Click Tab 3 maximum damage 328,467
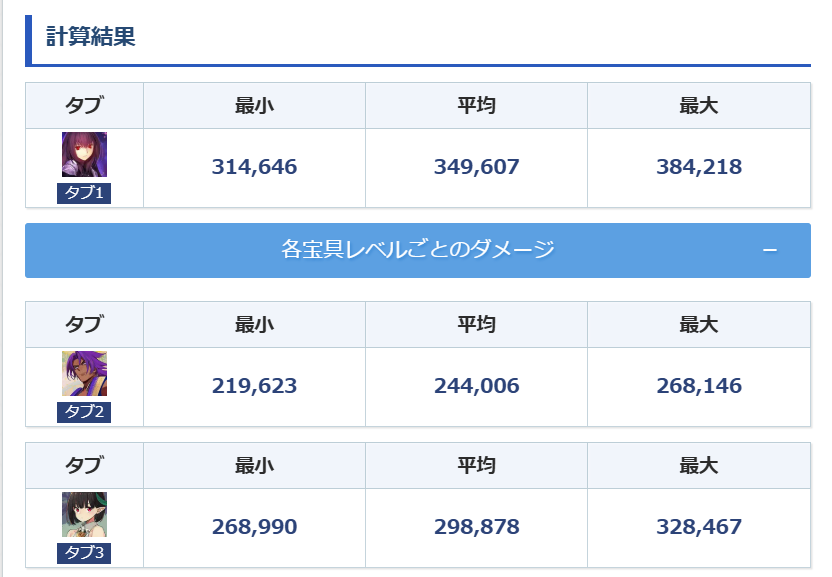This screenshot has height=577, width=832. click(699, 527)
